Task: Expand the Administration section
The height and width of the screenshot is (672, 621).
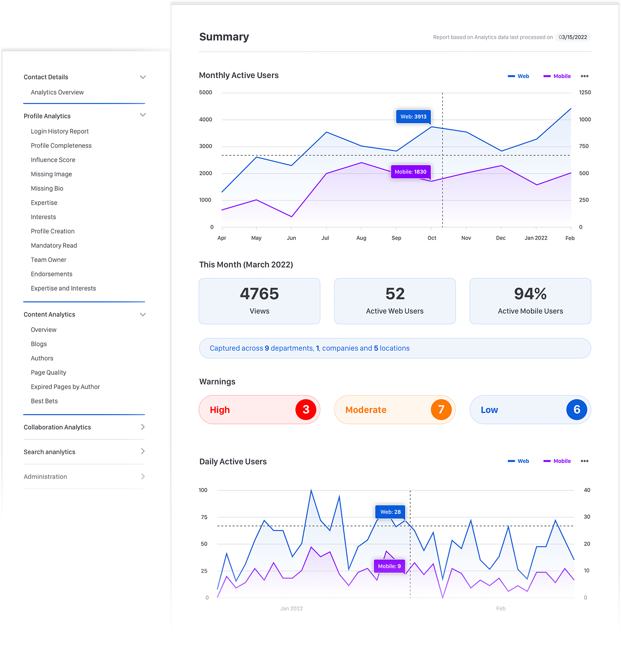Action: (x=143, y=477)
